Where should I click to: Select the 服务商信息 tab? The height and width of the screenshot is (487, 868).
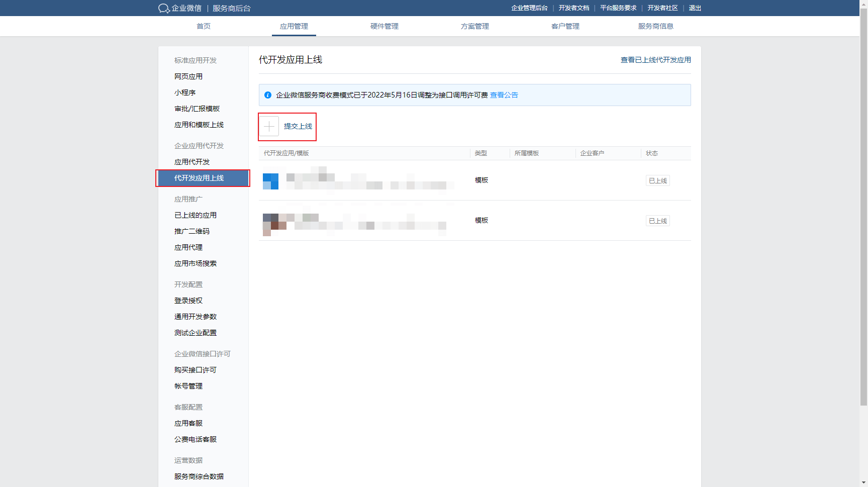click(x=655, y=26)
